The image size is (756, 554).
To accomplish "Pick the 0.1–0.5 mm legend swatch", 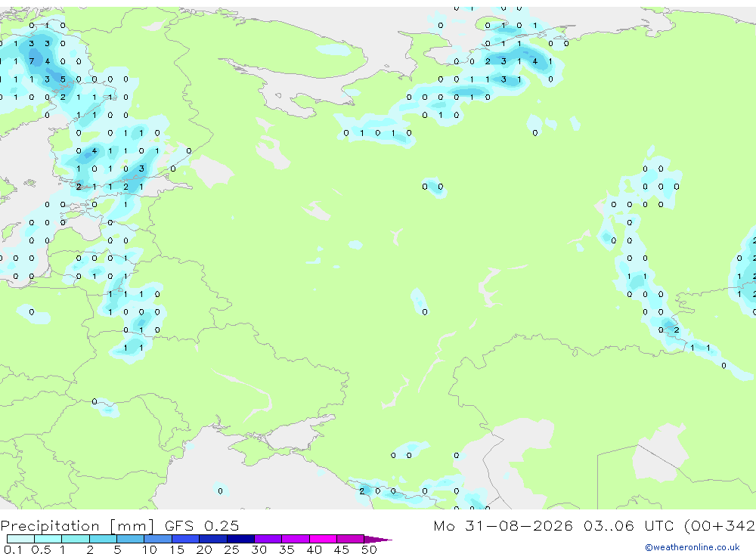I will tap(20, 539).
